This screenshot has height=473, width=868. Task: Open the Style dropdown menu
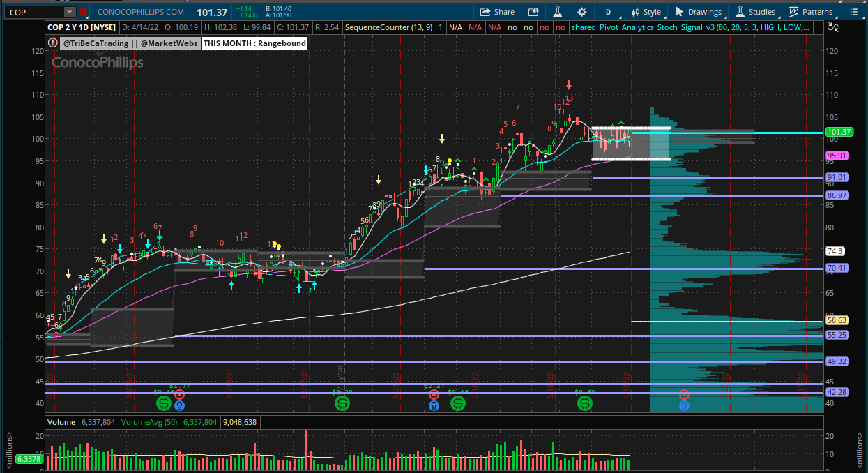pos(646,12)
